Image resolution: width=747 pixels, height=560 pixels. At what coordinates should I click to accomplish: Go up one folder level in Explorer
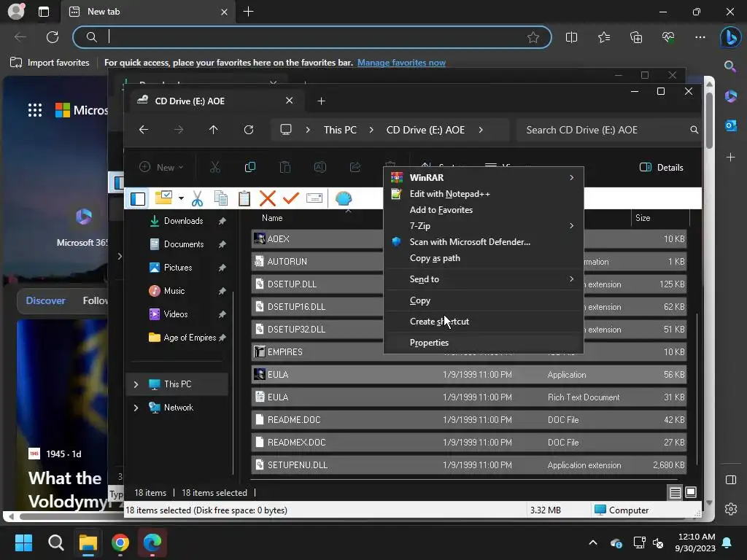[x=214, y=130]
